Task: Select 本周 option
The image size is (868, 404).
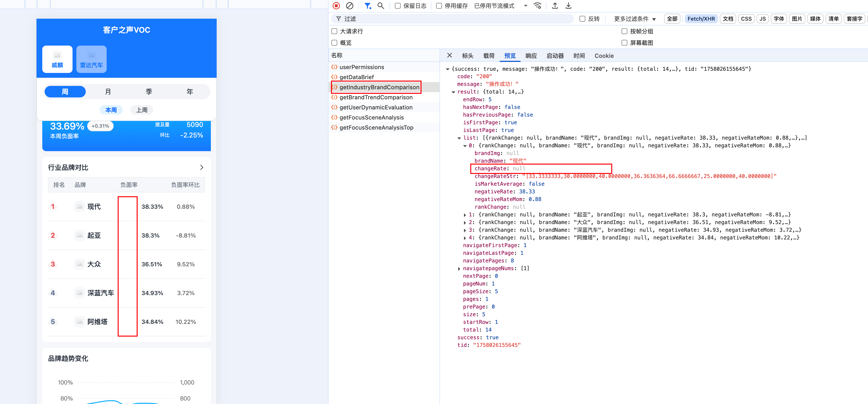Action: pyautogui.click(x=111, y=110)
